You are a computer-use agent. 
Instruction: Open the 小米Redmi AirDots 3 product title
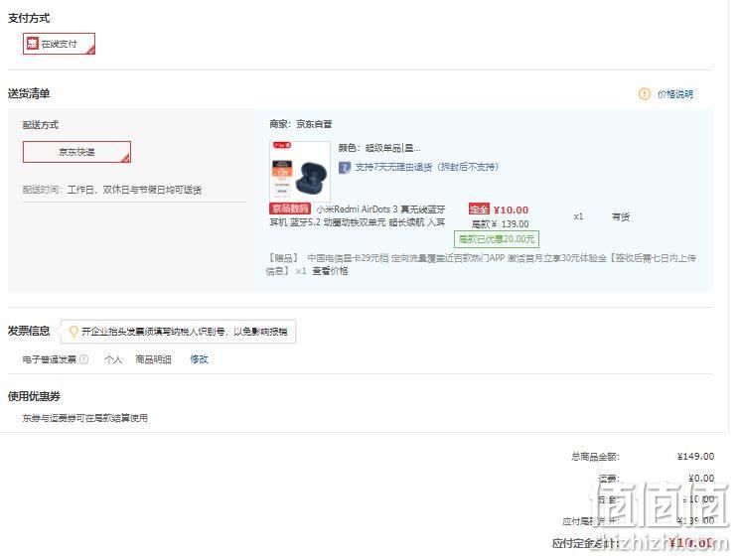click(358, 215)
